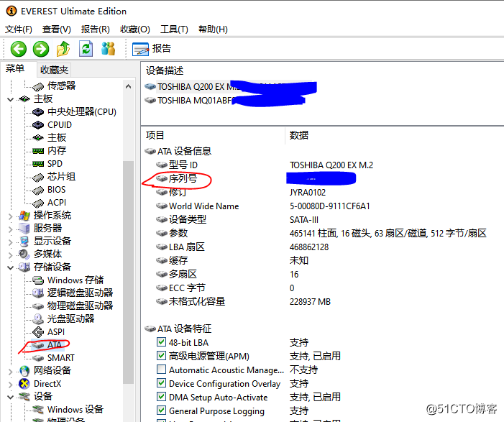Switch to the 菜单 tab
504x422 pixels.
click(x=15, y=68)
